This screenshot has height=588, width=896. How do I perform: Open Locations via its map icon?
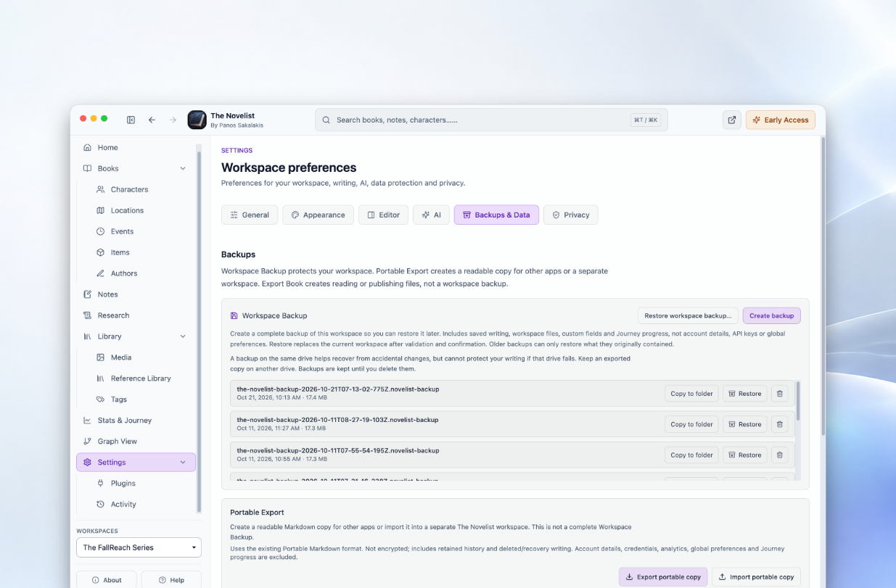tap(100, 210)
